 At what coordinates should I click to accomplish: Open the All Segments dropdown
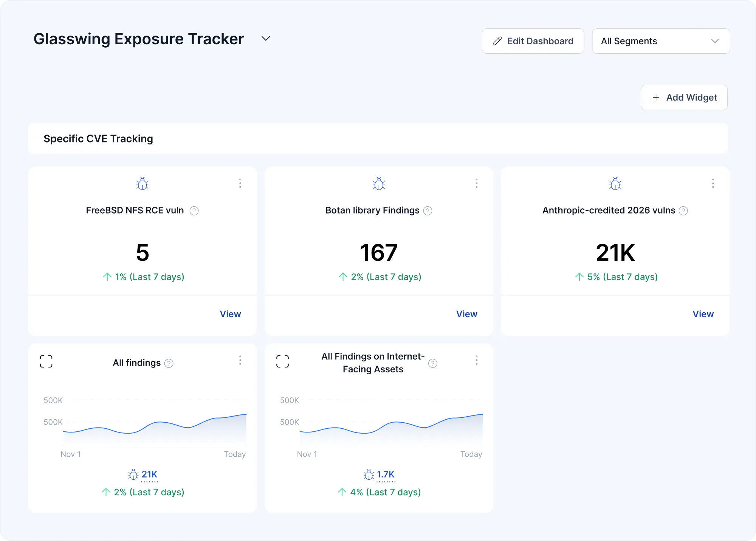tap(661, 41)
